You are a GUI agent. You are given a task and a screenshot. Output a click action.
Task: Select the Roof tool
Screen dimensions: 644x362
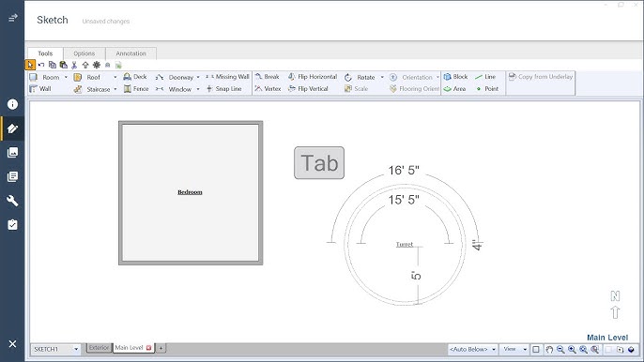pyautogui.click(x=87, y=77)
